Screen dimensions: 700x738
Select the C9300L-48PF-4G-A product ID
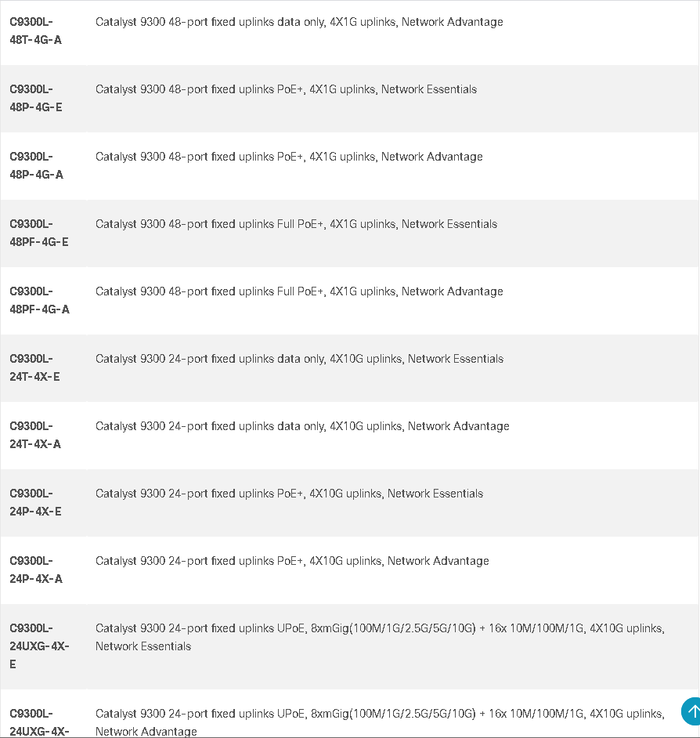39,300
